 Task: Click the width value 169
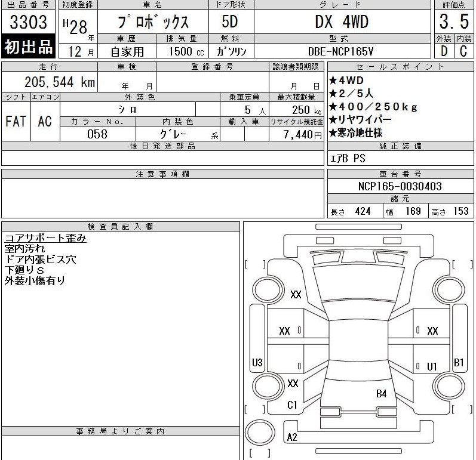pyautogui.click(x=413, y=211)
